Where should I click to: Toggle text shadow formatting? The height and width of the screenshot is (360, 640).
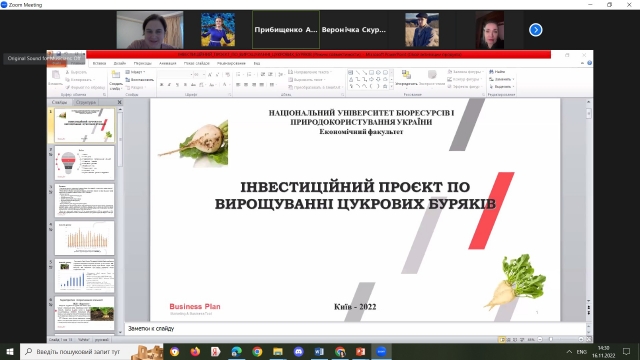coord(185,84)
